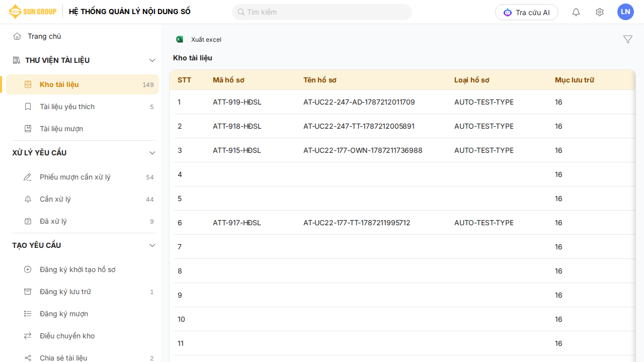Click the bell icon beside Cần xử lý
This screenshot has width=644, height=362.
point(28,199)
